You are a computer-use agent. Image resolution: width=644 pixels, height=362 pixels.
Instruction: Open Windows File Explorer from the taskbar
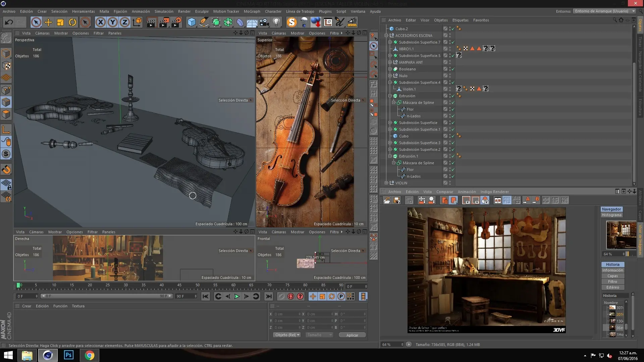(x=27, y=355)
